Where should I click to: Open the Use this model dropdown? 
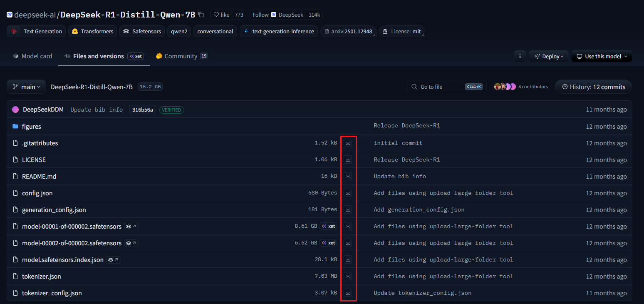pos(602,56)
